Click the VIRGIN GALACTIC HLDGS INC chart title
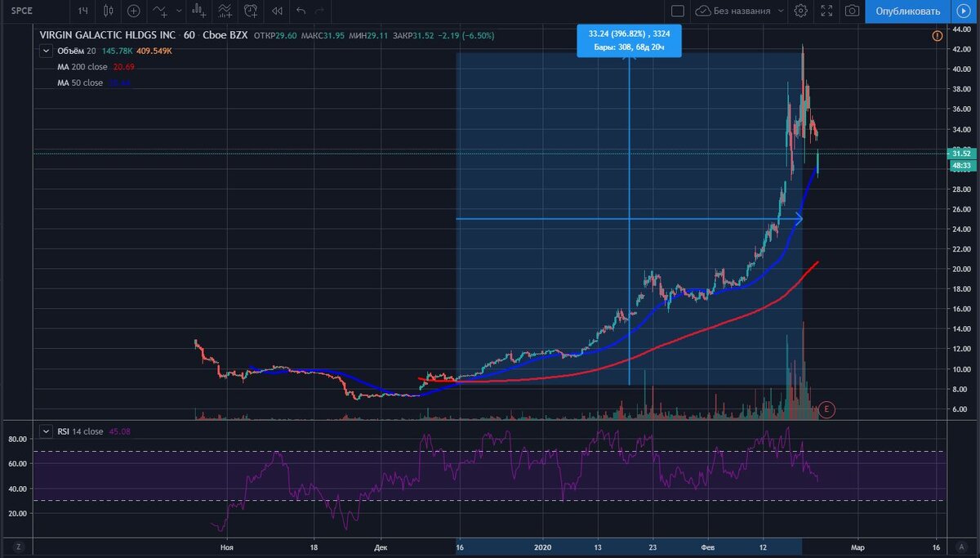Screen dimensions: 980x558 108,35
